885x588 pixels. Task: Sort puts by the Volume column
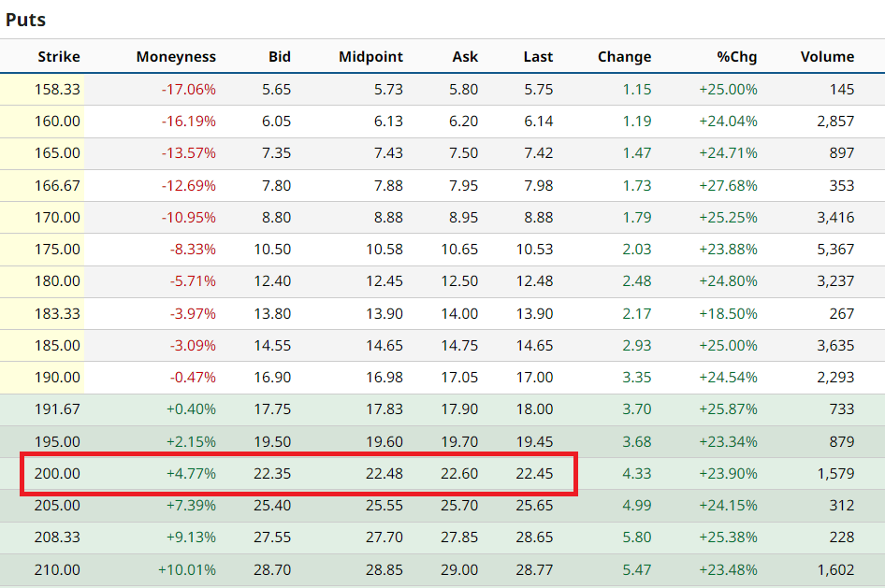(827, 57)
